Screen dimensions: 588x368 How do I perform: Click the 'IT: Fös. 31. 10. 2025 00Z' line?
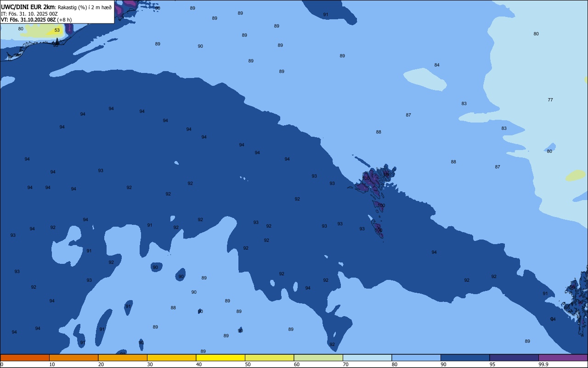point(29,14)
